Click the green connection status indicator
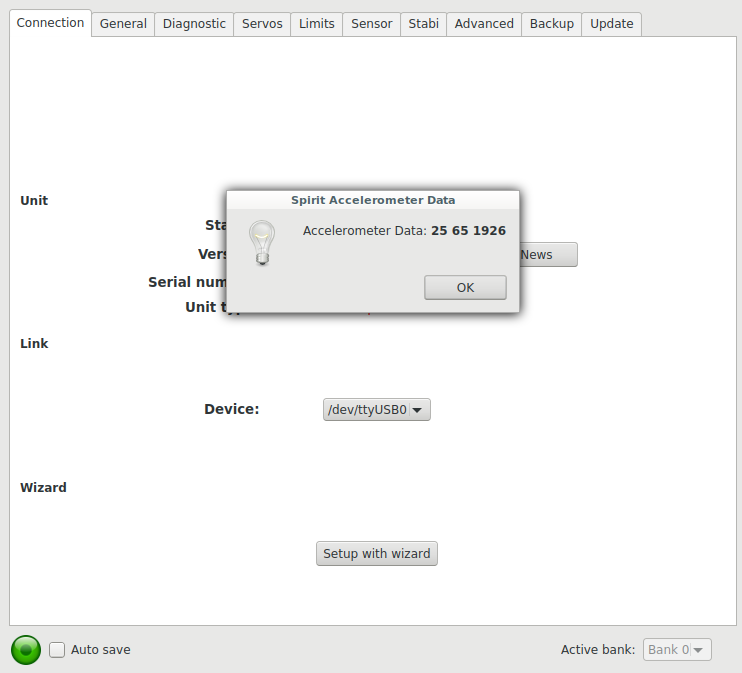The height and width of the screenshot is (673, 742). pos(26,650)
